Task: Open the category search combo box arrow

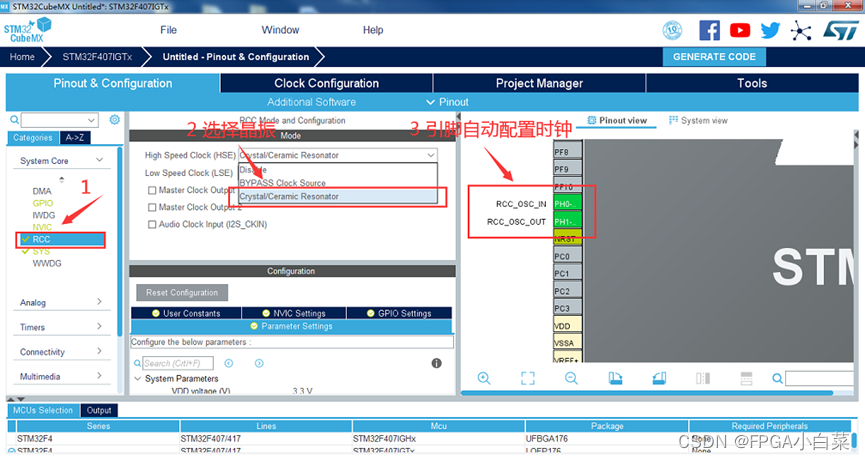Action: [91, 120]
